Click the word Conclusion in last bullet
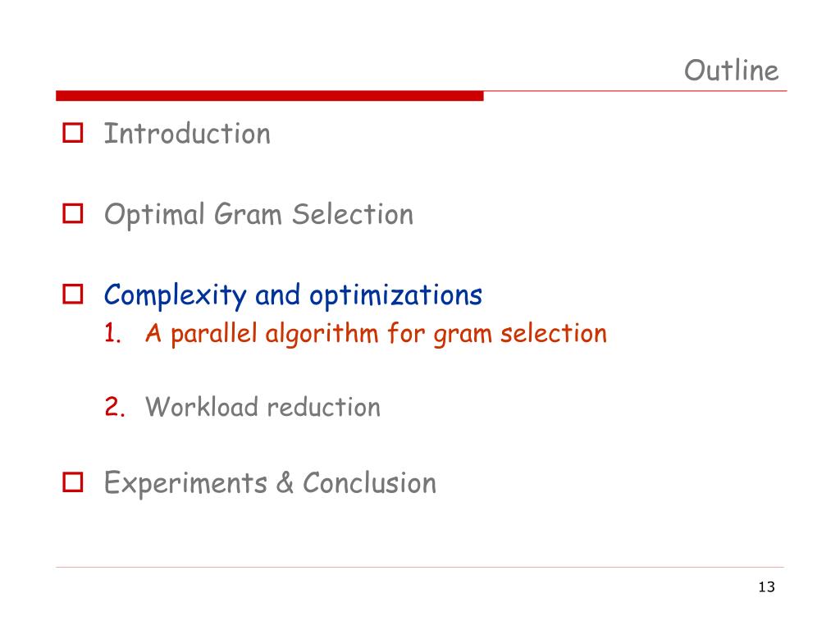840x630 pixels. [370, 482]
